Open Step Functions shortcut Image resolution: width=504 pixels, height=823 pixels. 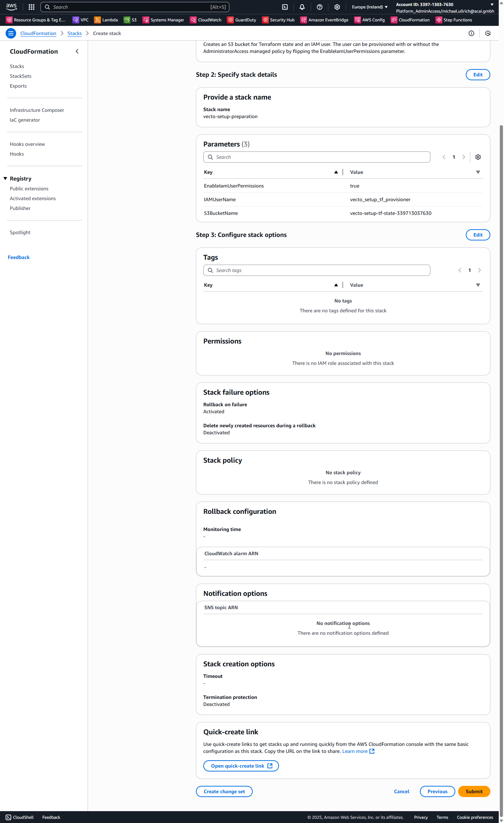coord(454,20)
